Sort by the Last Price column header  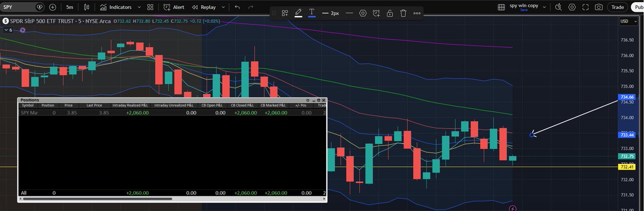(x=94, y=106)
